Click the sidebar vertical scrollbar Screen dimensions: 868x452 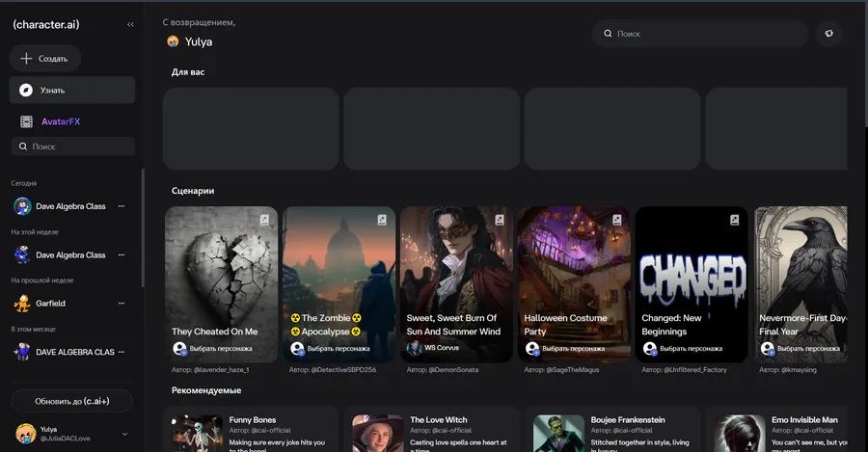[143, 228]
